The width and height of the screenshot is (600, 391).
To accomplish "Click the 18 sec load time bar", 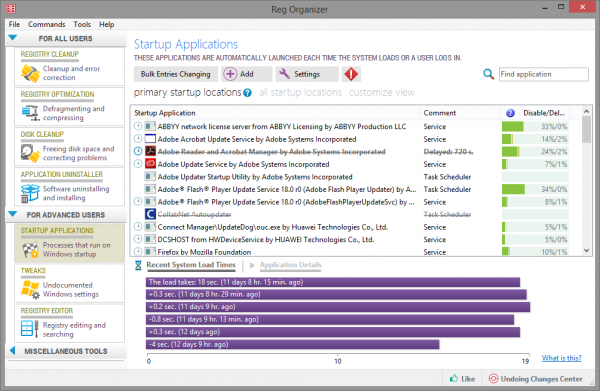I will coord(333,282).
